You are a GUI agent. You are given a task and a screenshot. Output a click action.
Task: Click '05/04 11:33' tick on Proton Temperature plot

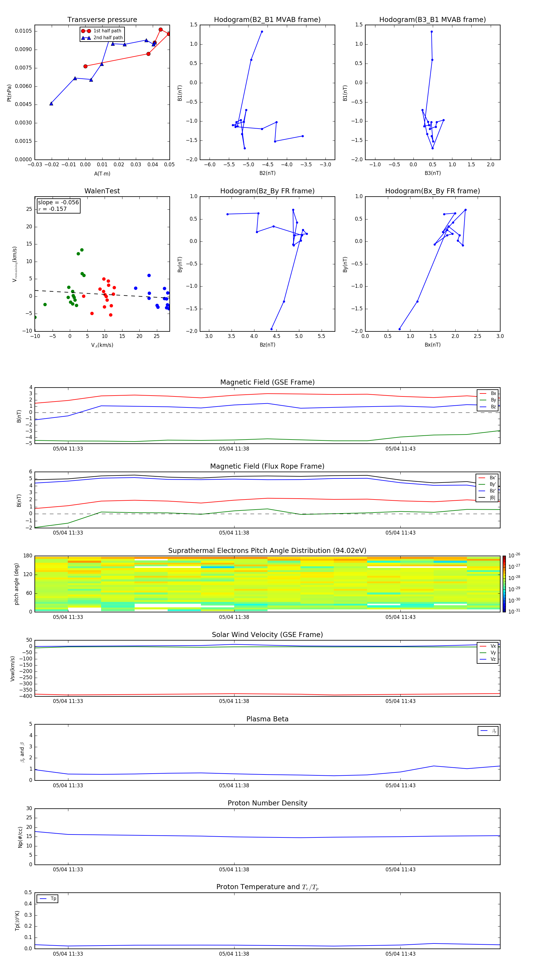[x=68, y=954]
